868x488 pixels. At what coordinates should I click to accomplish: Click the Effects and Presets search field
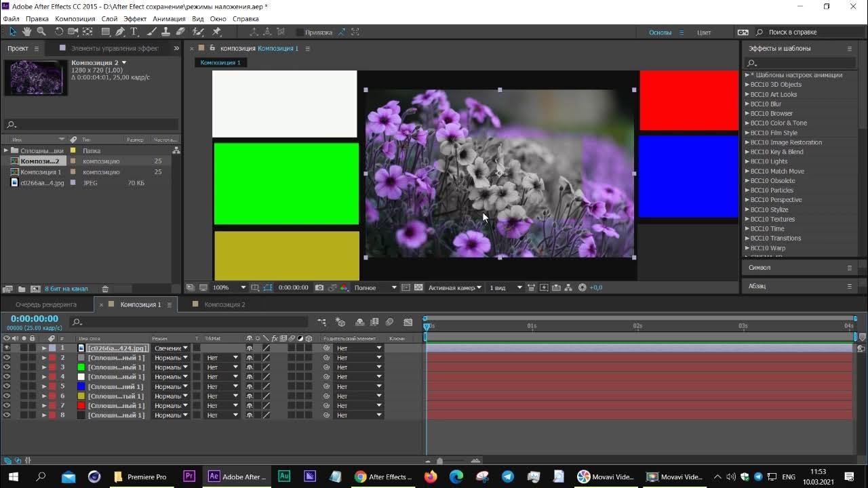pos(800,63)
